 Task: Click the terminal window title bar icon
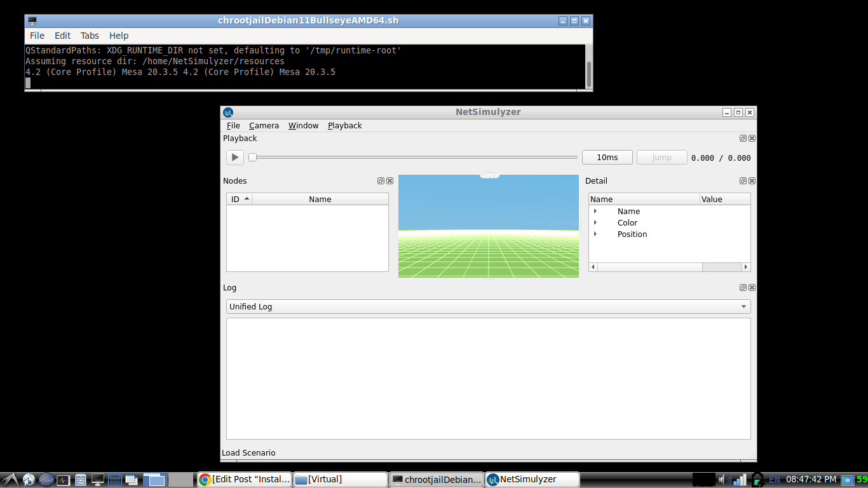32,21
